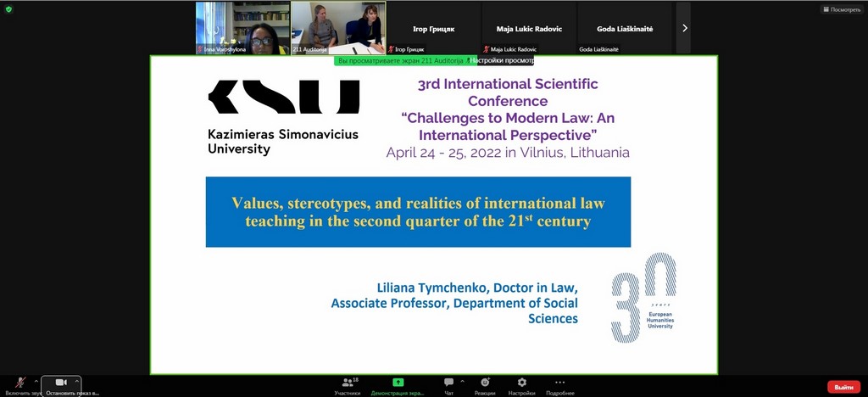
Task: Expand audio options arrow beside microphone
Action: point(36,382)
